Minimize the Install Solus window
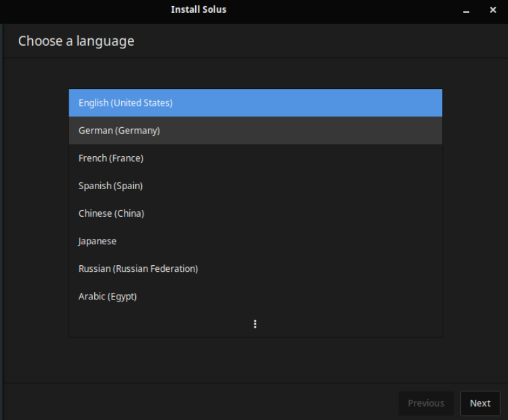The image size is (508, 420). click(466, 10)
